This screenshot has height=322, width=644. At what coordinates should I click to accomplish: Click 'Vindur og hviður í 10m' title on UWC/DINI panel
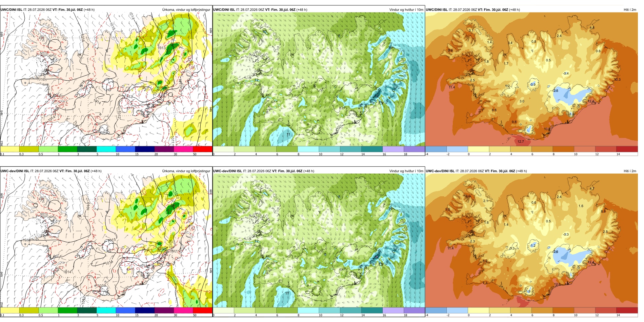(x=406, y=10)
